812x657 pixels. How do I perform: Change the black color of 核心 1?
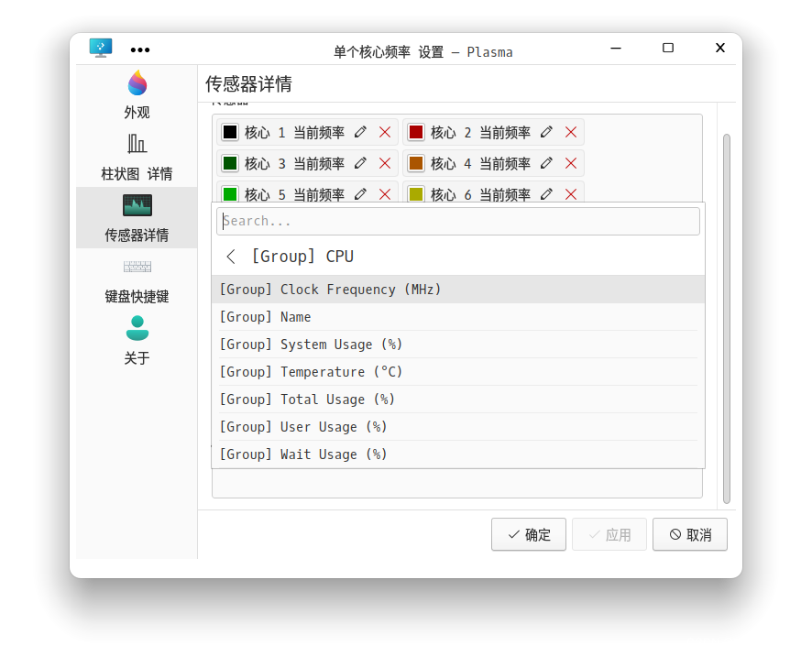click(x=230, y=133)
